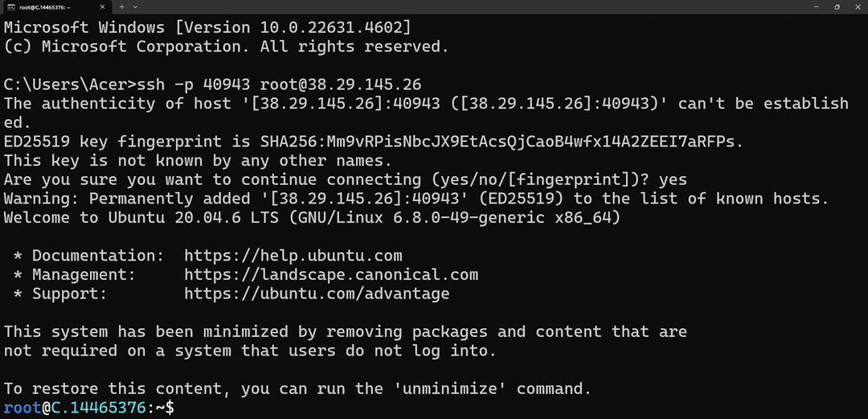Close the terminal window
This screenshot has height=419, width=868.
pos(858,6)
